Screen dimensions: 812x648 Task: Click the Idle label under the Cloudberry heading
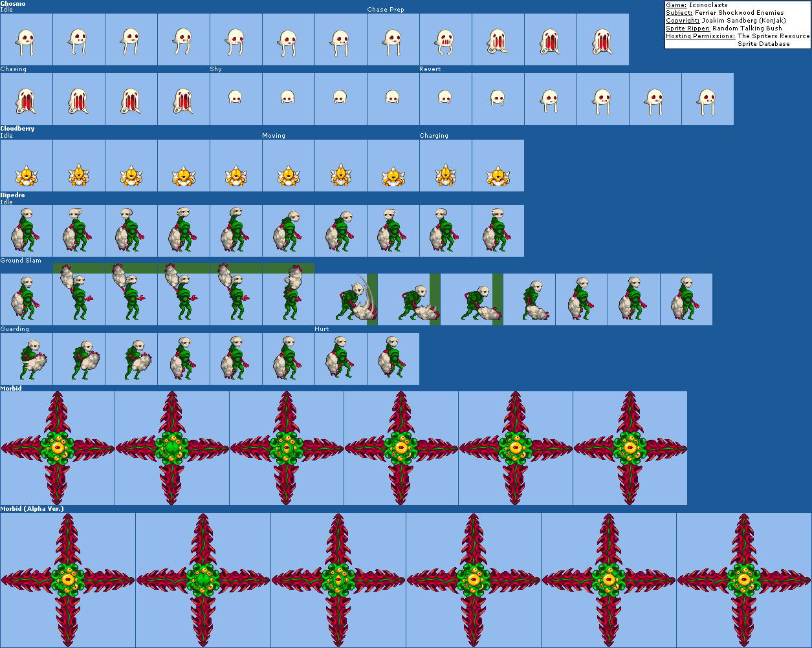click(x=6, y=136)
